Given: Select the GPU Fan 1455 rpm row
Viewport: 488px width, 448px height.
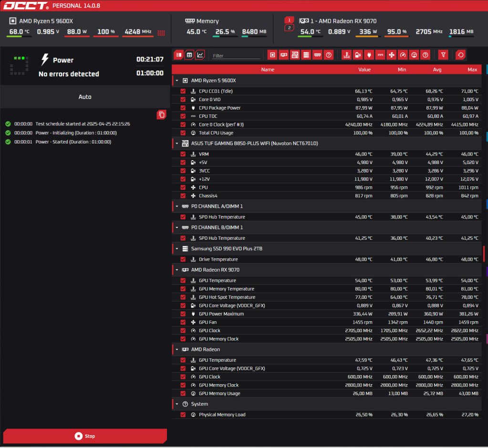Looking at the screenshot, I should point(326,322).
